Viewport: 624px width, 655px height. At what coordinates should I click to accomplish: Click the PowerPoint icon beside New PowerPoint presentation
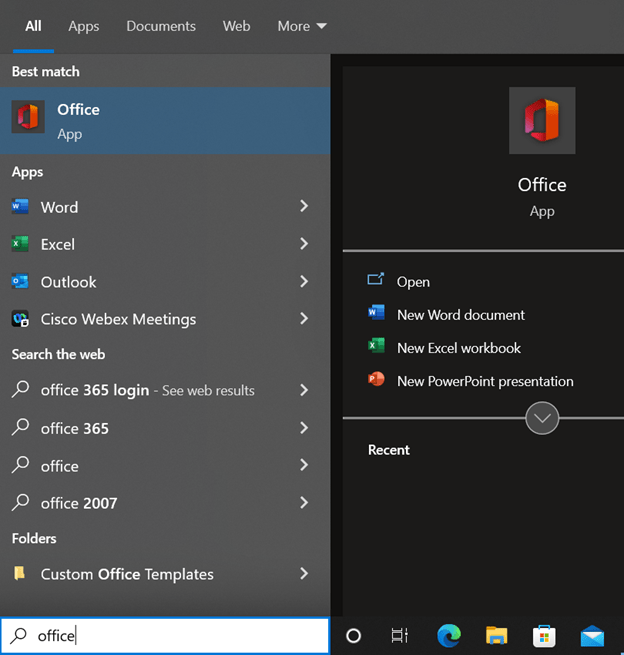pos(376,379)
